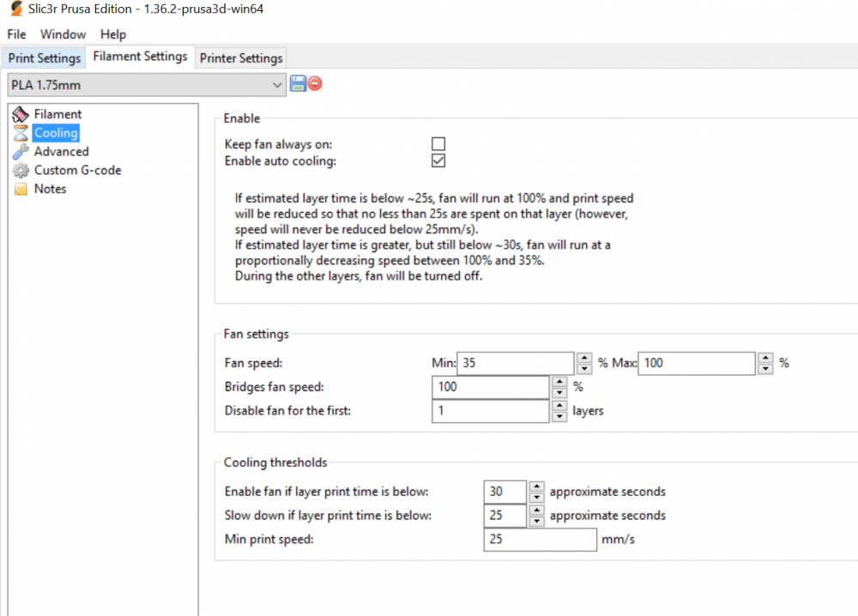Expand the PLA 1.75mm preset dropdown
Image resolution: width=858 pixels, height=616 pixels.
coord(276,85)
